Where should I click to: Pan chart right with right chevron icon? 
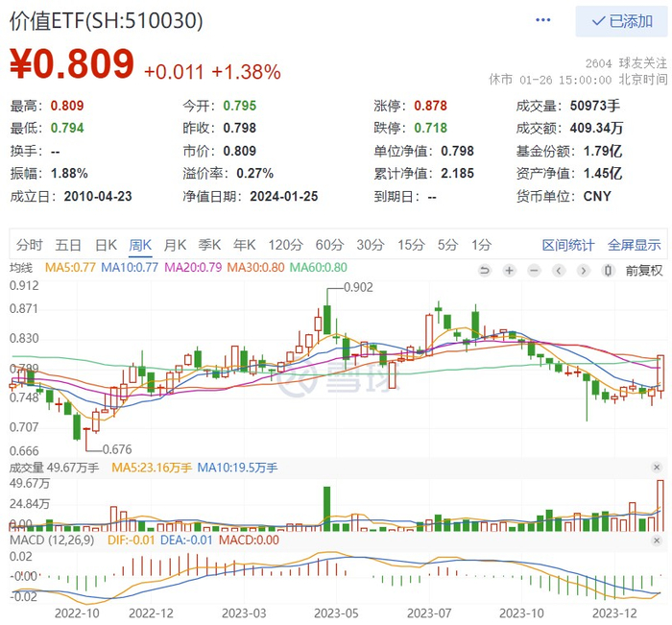coord(583,271)
